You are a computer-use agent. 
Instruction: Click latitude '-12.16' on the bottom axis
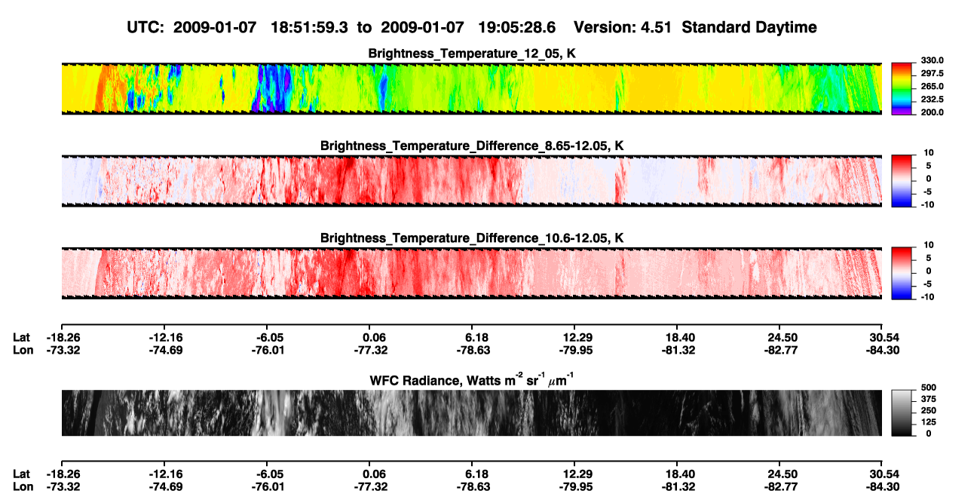[167, 474]
